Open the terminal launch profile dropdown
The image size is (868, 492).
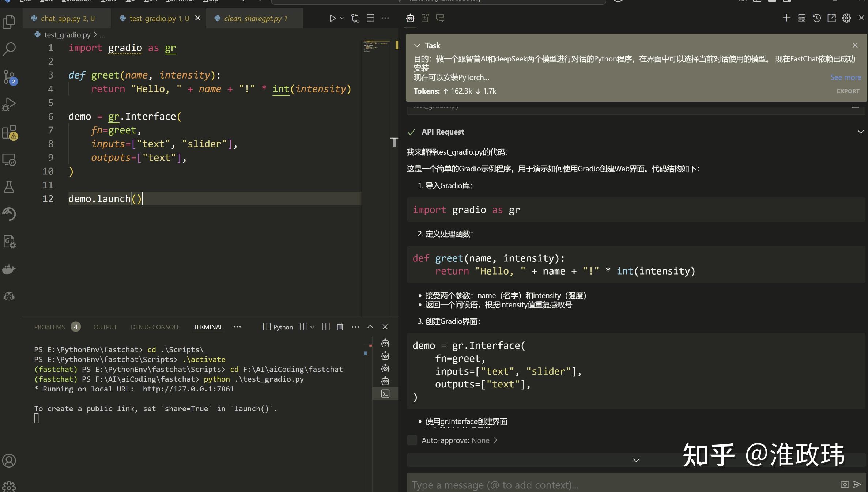(312, 327)
